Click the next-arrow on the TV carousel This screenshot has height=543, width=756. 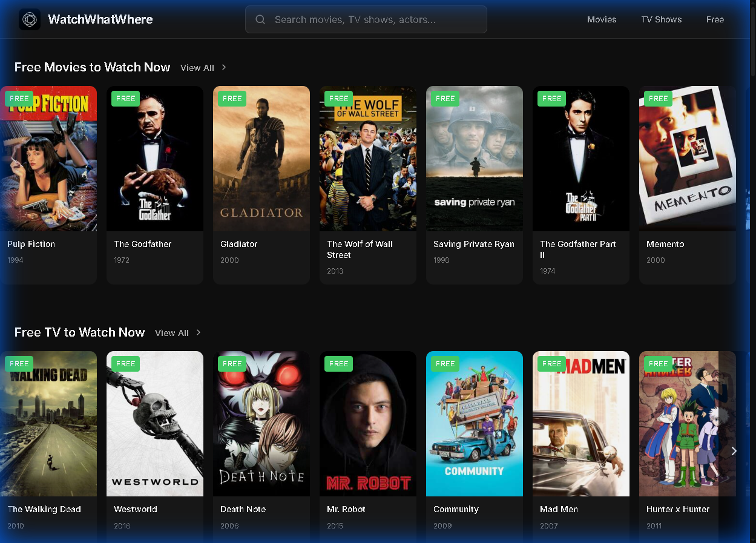click(x=733, y=451)
